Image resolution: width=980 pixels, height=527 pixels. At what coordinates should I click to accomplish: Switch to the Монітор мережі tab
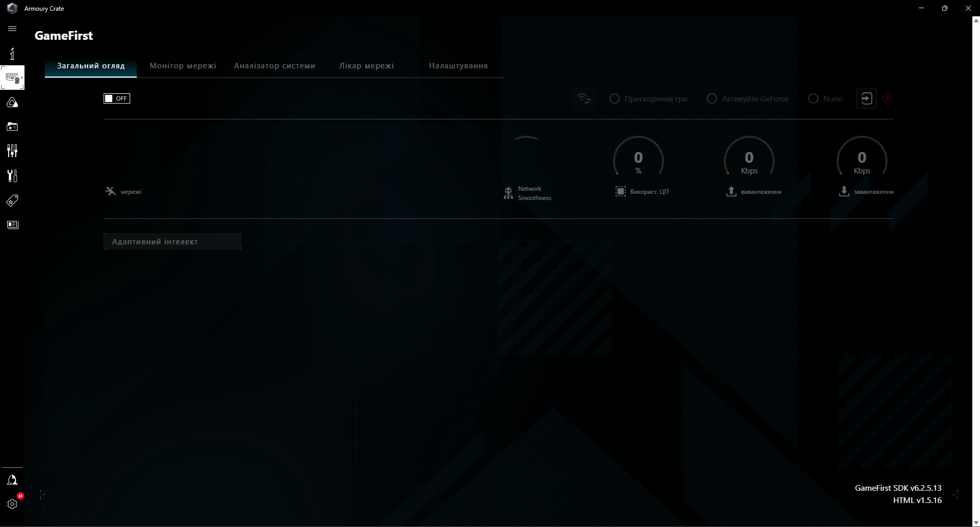[x=183, y=66]
